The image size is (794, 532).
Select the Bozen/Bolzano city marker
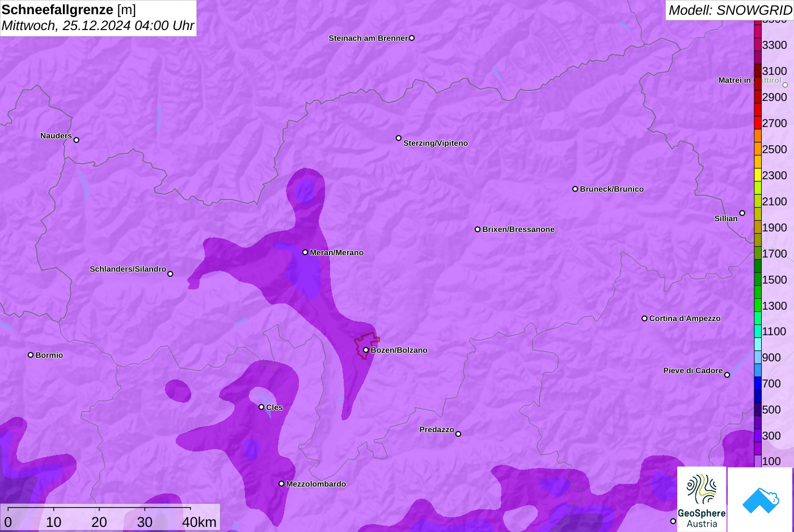(x=366, y=350)
